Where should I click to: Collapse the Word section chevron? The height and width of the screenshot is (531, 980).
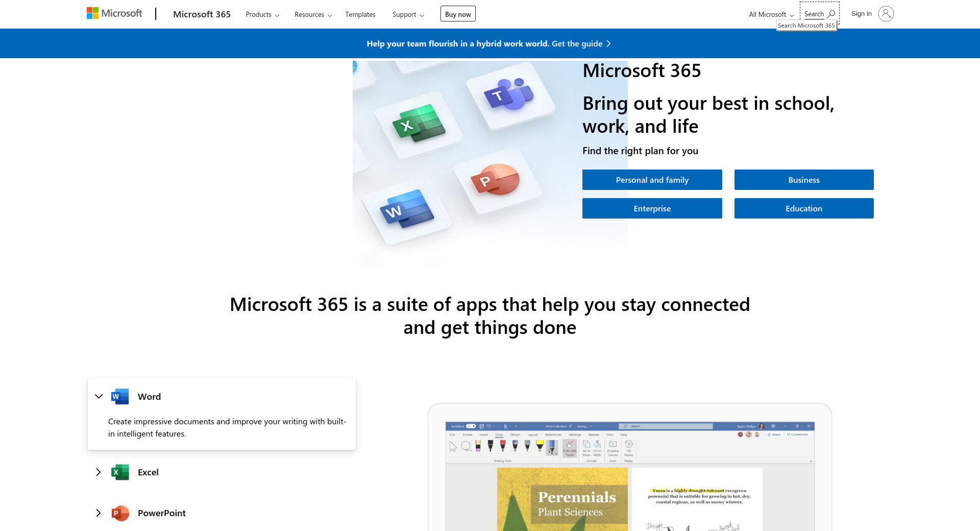[99, 397]
